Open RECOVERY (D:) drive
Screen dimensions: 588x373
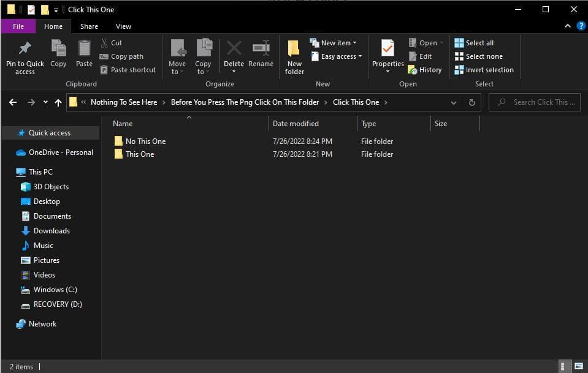pyautogui.click(x=52, y=304)
